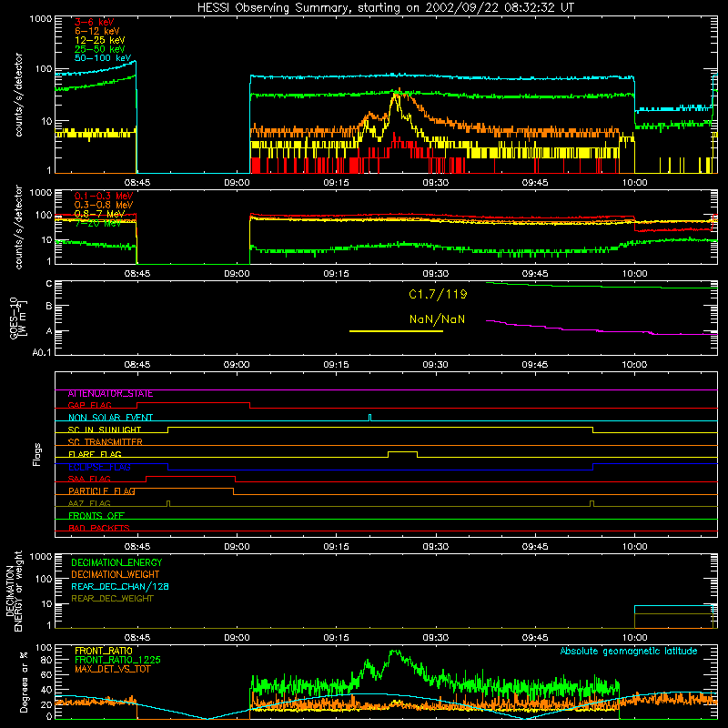Select the "GAP_FLAG" label
The image size is (728, 728).
[89, 405]
